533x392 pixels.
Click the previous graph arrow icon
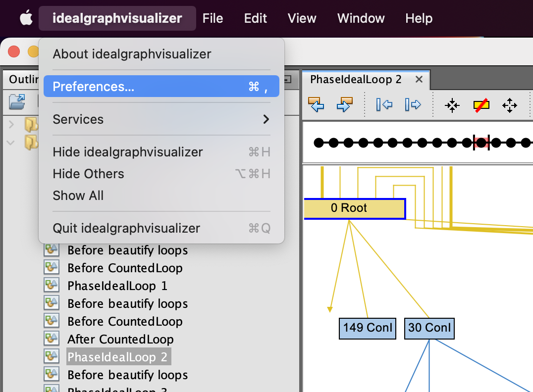[316, 104]
